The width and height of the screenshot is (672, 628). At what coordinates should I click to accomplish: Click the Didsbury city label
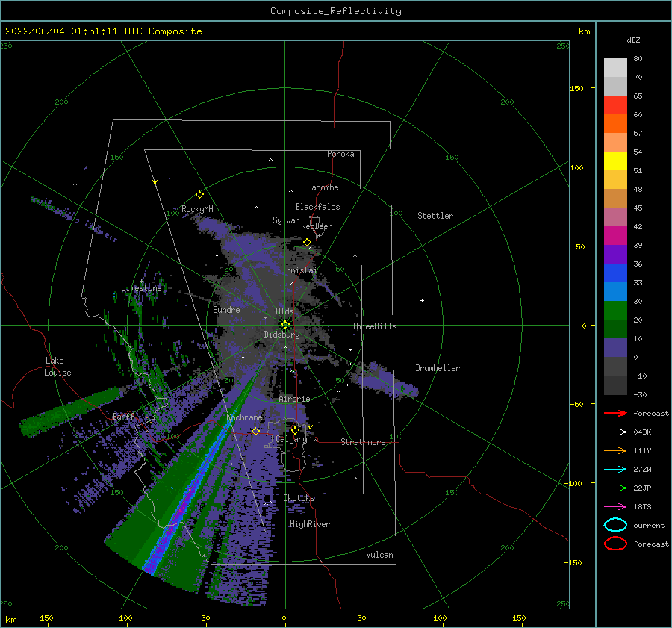point(282,335)
